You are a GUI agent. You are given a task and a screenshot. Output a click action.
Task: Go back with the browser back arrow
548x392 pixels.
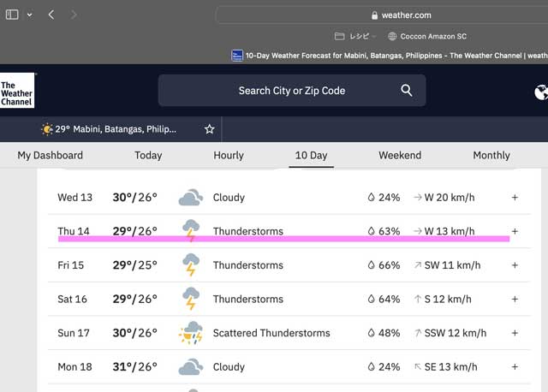(51, 15)
